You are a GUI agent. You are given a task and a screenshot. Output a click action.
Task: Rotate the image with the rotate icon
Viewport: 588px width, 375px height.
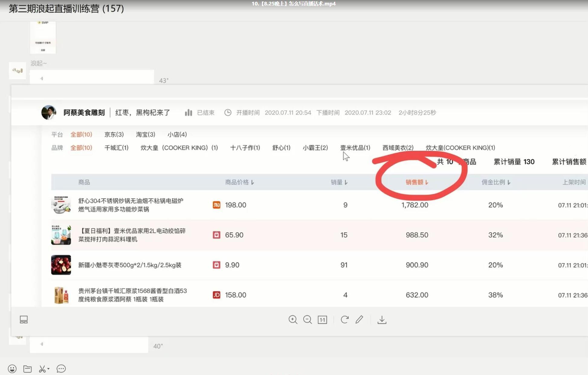[344, 320]
